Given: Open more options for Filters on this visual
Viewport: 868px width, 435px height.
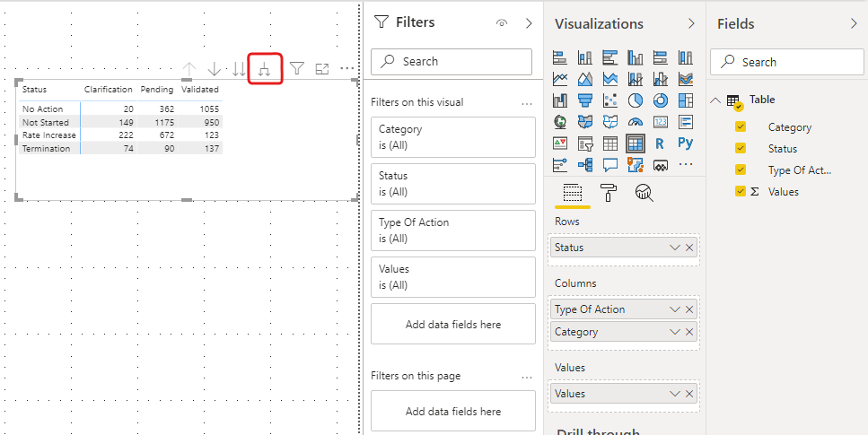Looking at the screenshot, I should pos(526,103).
